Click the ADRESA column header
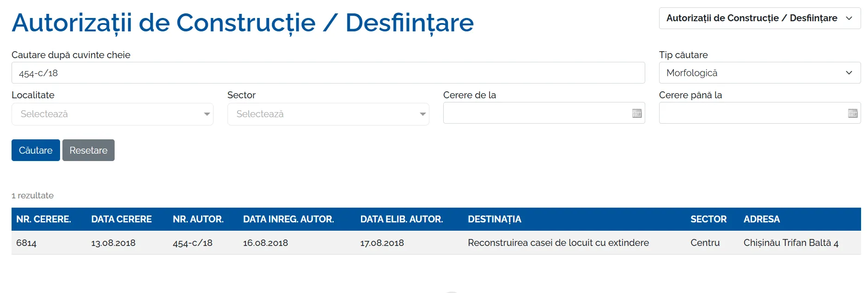Viewport: 868px width, 293px height. 761,219
